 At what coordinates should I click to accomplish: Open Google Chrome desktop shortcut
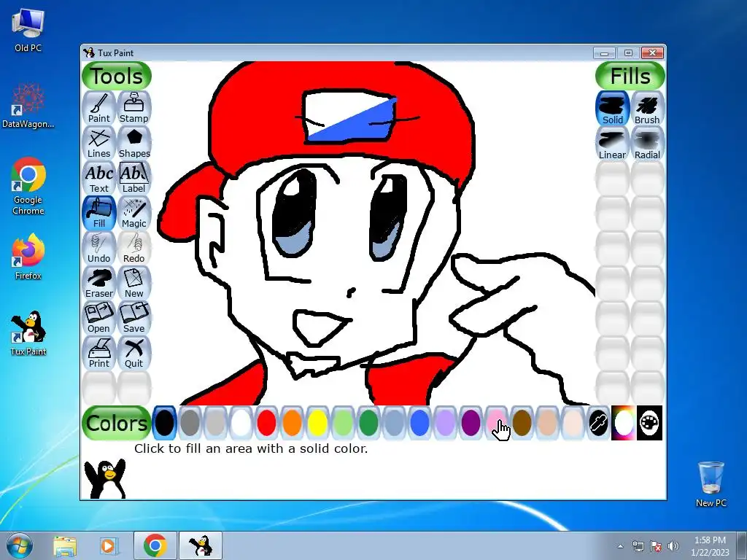click(28, 186)
